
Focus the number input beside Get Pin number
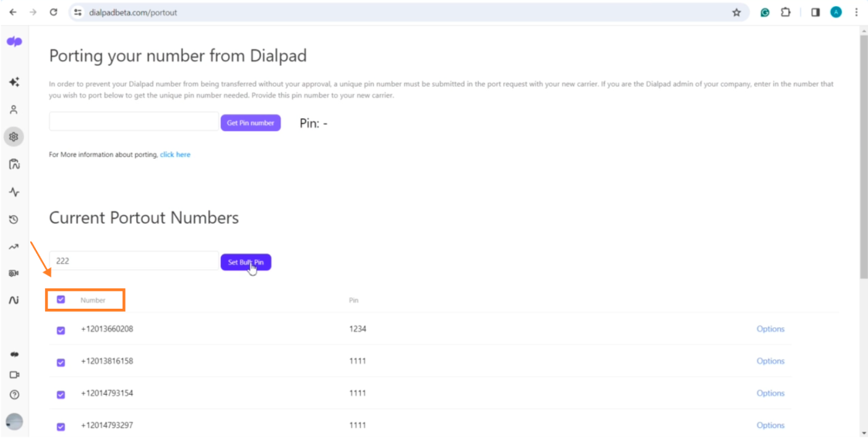[x=134, y=121]
